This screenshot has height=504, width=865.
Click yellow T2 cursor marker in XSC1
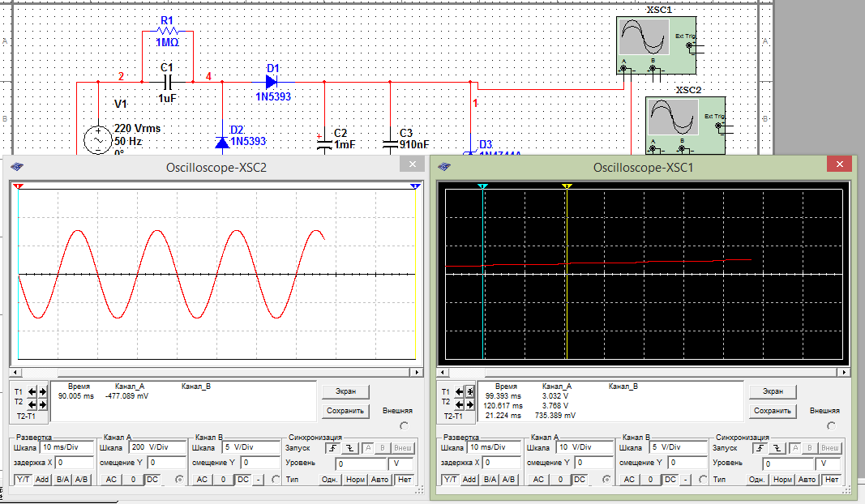567,186
